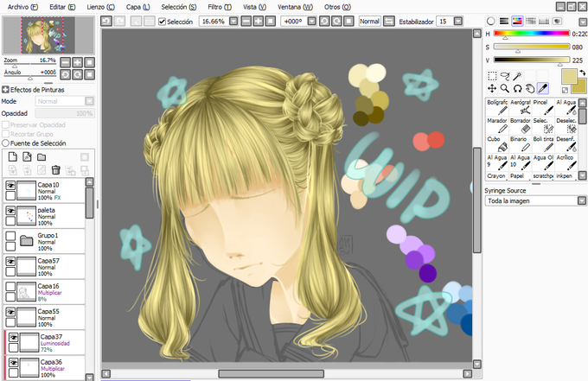Click the toolbar zoom-in plus button
This screenshot has height=381, width=588.
[258, 22]
